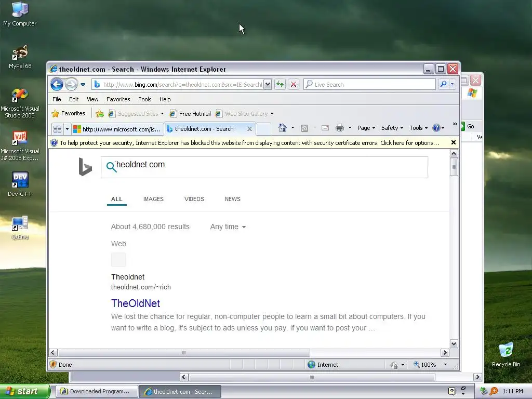The width and height of the screenshot is (532, 399).
Task: Open the Favorites star button
Action: click(68, 113)
